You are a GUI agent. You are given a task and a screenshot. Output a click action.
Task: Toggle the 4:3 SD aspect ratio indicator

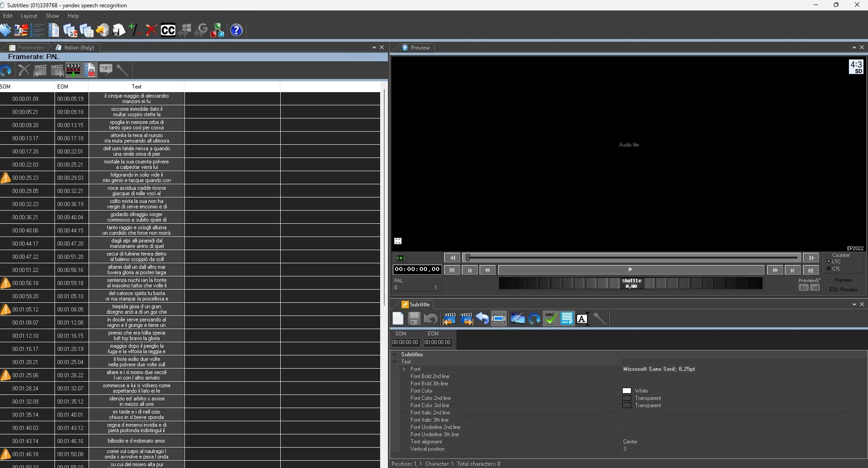[856, 67]
